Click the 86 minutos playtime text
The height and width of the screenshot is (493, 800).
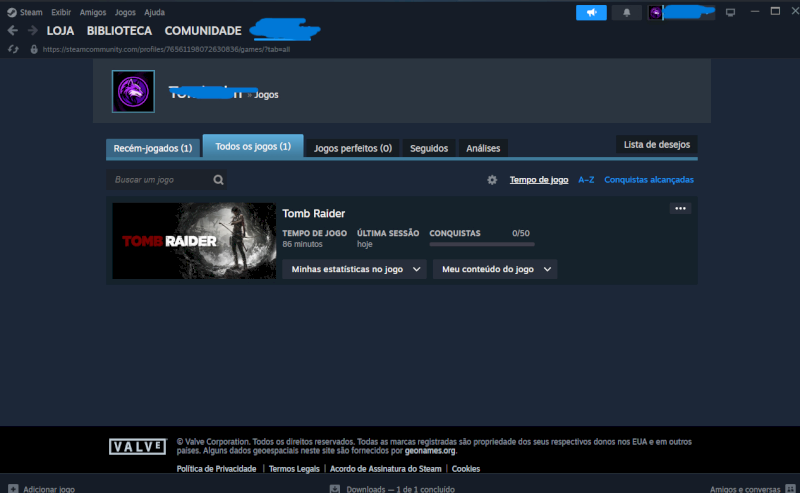click(x=303, y=244)
